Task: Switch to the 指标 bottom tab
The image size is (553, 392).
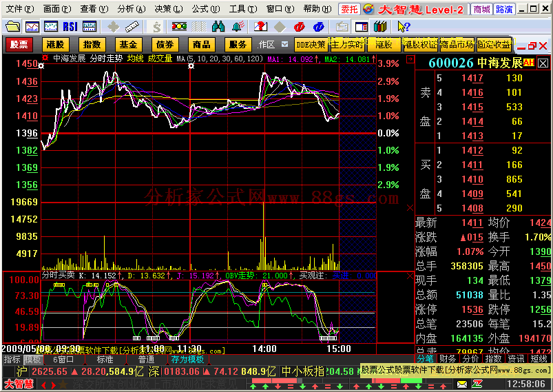Action: tap(12, 360)
